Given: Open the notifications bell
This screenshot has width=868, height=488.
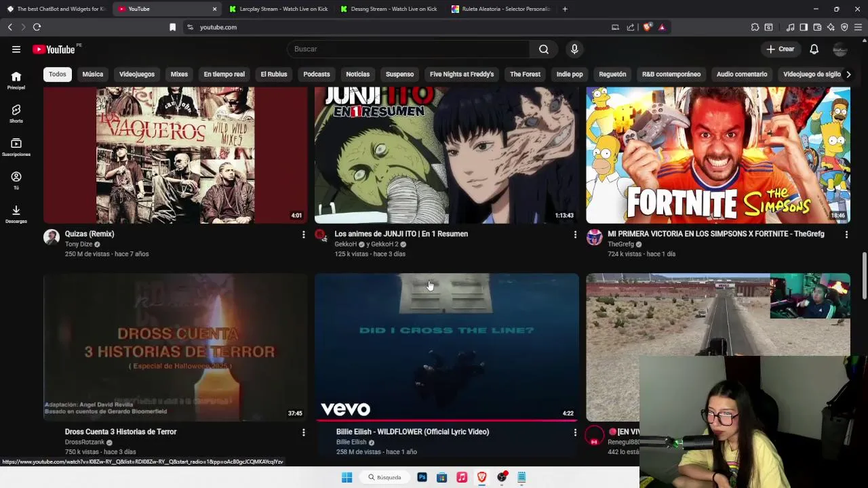Looking at the screenshot, I should pyautogui.click(x=814, y=49).
